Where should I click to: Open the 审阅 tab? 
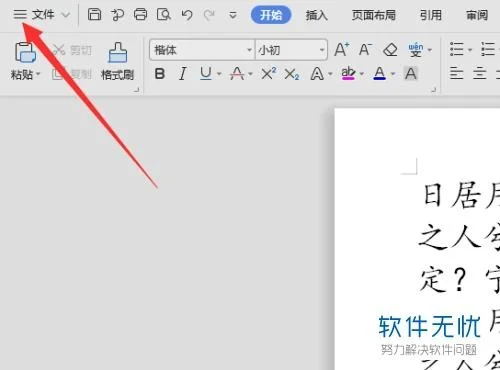(x=477, y=15)
